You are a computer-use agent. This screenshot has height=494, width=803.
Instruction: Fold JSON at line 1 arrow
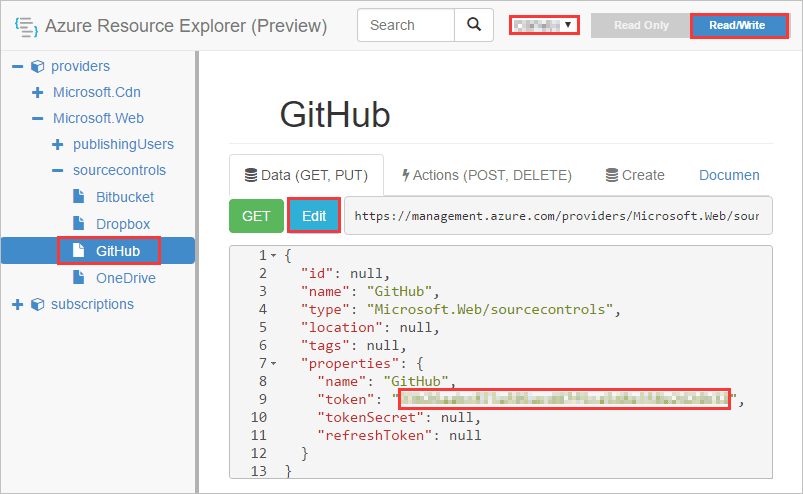tap(273, 255)
